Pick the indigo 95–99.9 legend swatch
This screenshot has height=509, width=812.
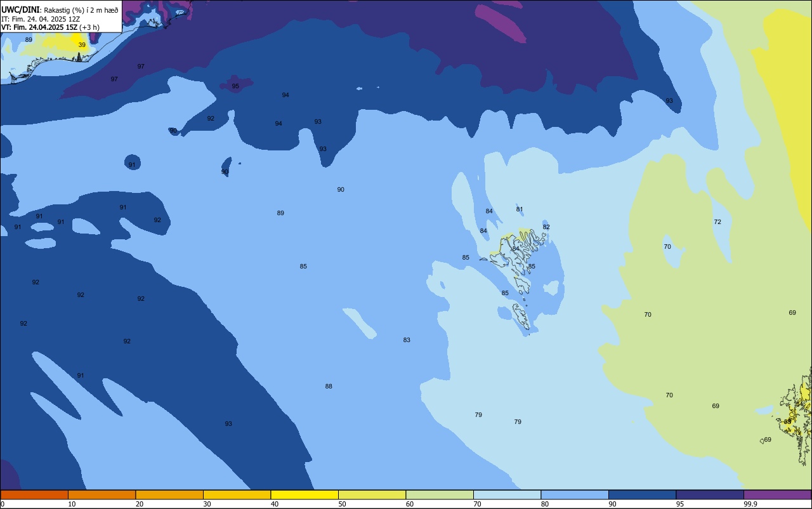coord(710,494)
